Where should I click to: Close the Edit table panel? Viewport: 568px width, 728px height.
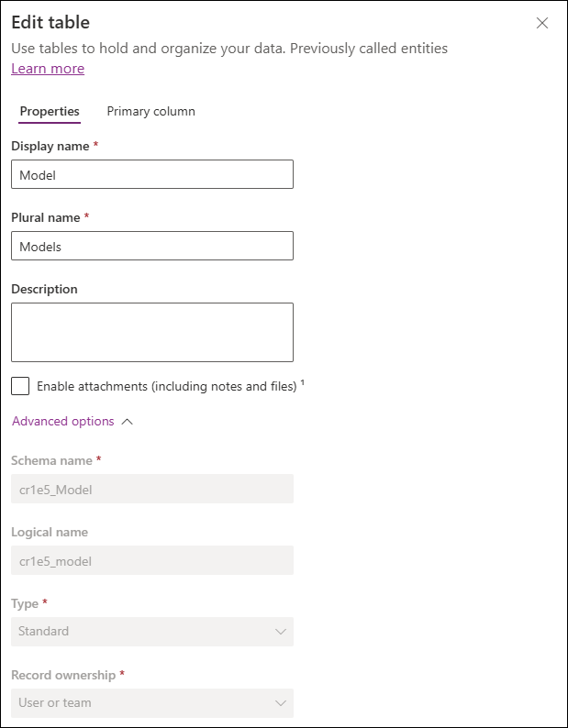(x=542, y=23)
